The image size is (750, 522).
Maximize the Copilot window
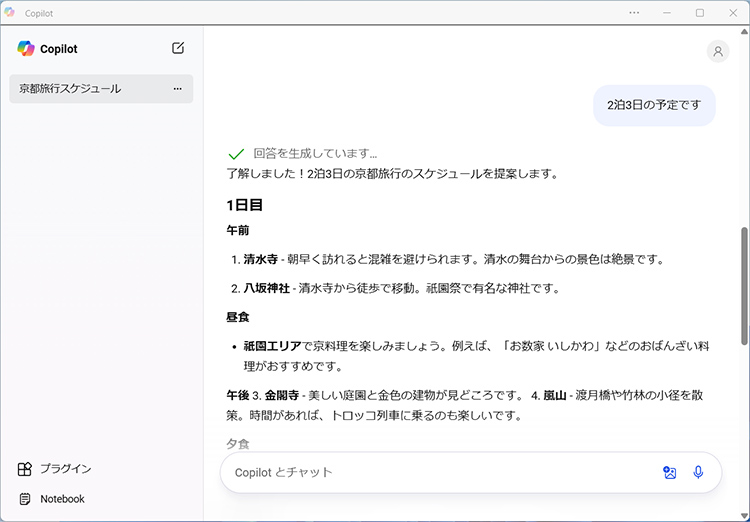point(700,12)
